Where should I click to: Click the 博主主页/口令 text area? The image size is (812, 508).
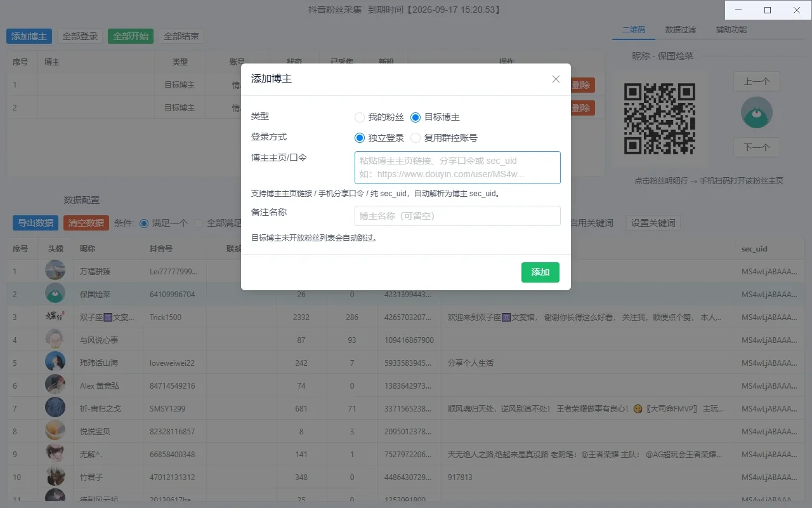(457, 168)
